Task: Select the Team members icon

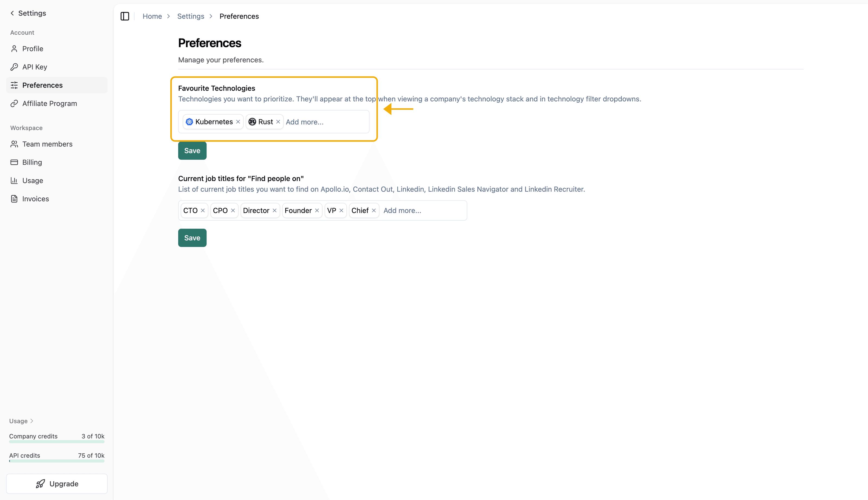Action: click(14, 144)
